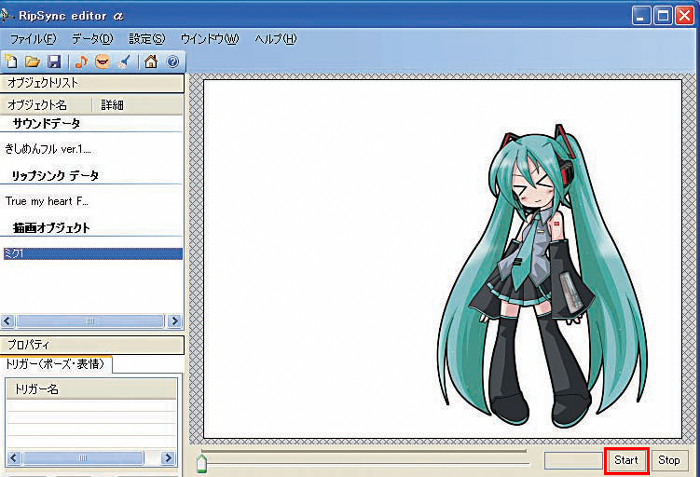Click the Home house icon
Viewport: 700px width, 477px height.
point(151,61)
